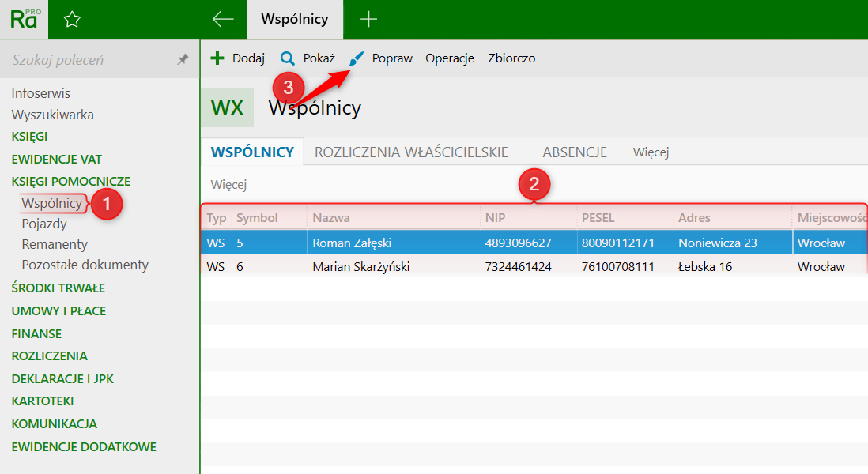Screen dimensions: 868x474
Task: Click the favorites star icon
Action: point(72,20)
